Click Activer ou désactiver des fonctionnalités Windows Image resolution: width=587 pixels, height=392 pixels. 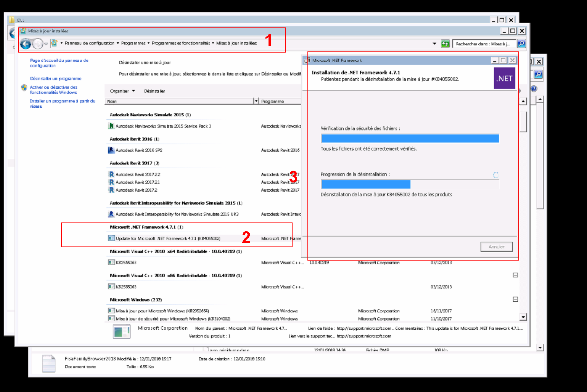click(x=53, y=90)
